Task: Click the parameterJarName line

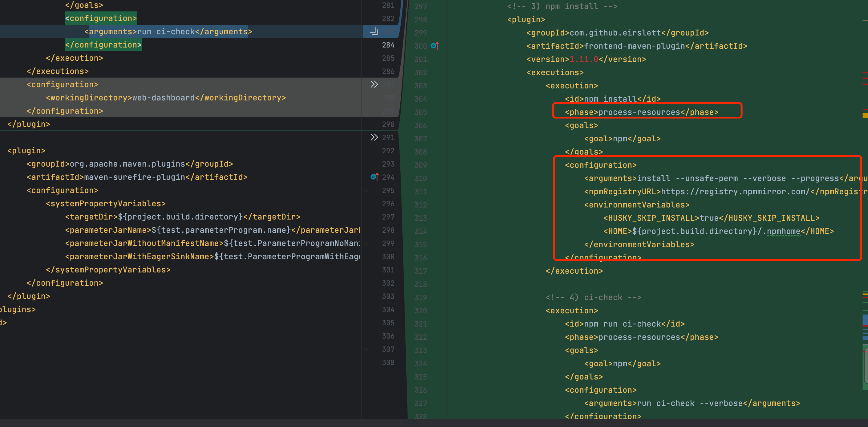Action: (x=213, y=230)
